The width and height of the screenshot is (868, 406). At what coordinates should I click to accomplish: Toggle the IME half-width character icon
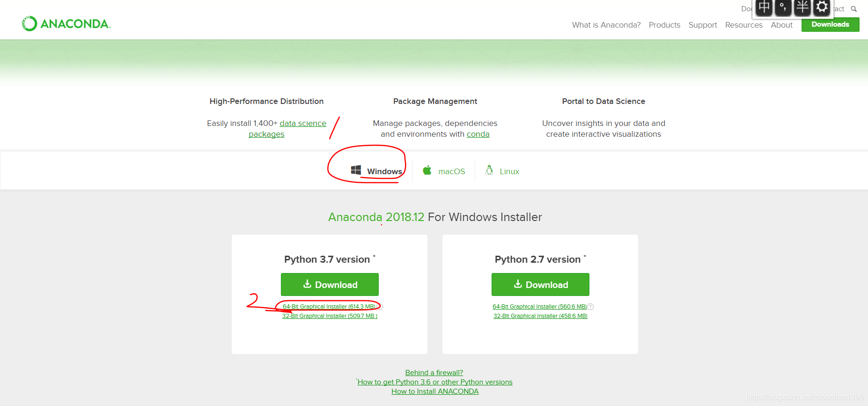pyautogui.click(x=802, y=7)
